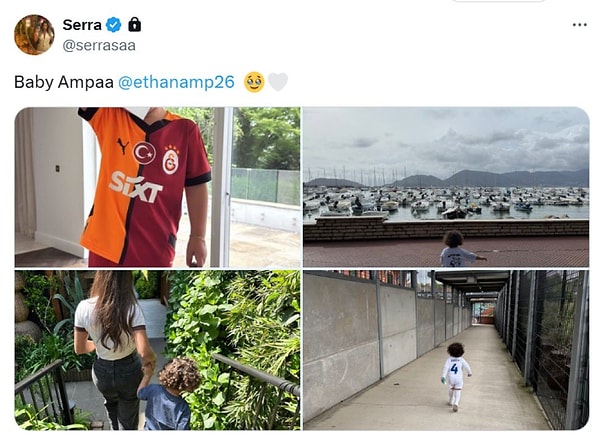Click the blue verified badge beside Serra

tap(114, 25)
